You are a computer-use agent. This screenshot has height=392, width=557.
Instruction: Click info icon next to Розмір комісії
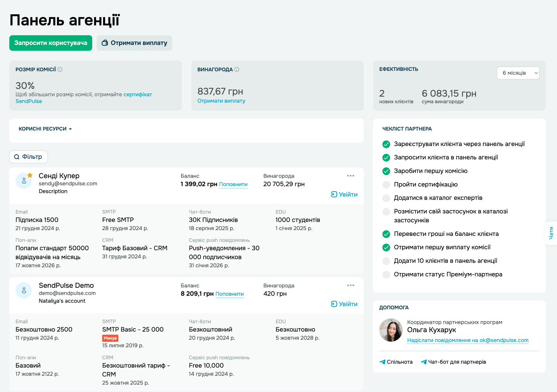[60, 70]
